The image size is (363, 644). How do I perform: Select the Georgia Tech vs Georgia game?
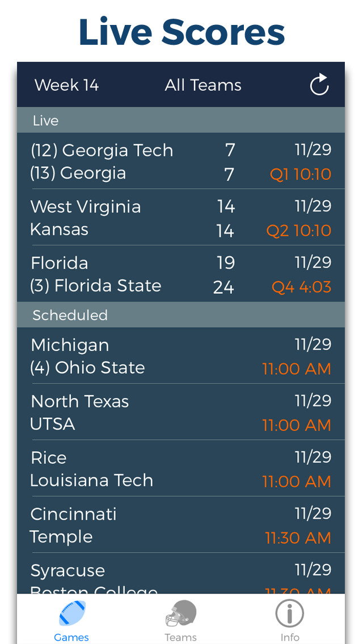pyautogui.click(x=180, y=162)
